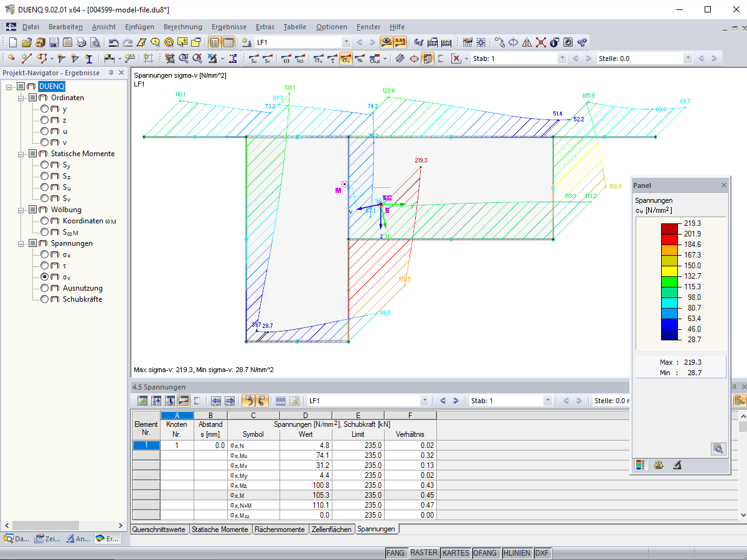The width and height of the screenshot is (747, 560).
Task: Show tau shear stresses toolbar icon
Action: pos(332,58)
